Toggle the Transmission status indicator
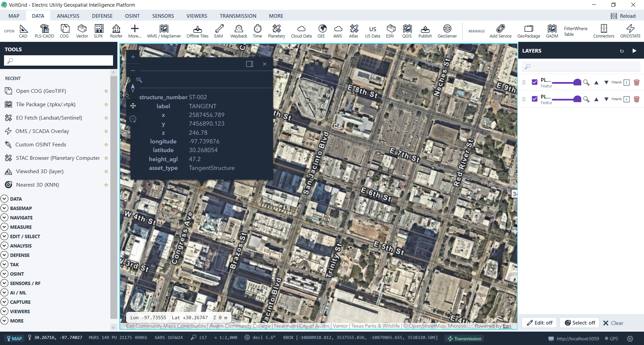This screenshot has width=644, height=345. point(465,339)
